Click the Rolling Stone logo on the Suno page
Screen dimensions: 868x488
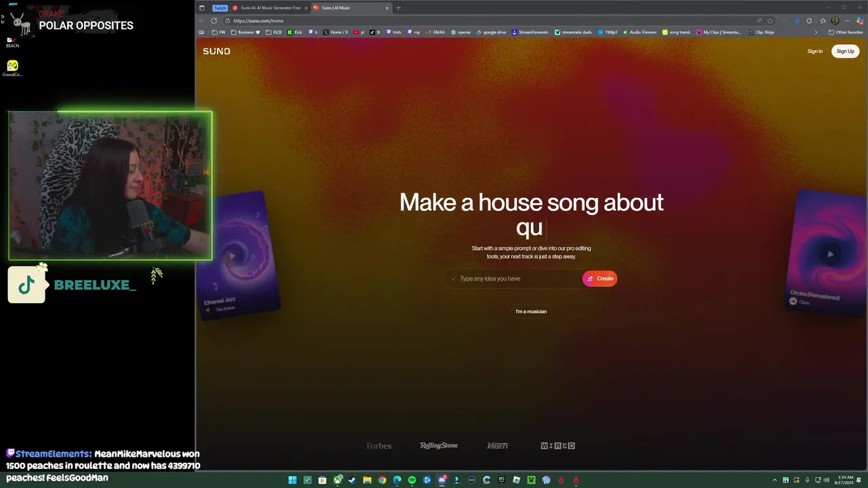click(439, 446)
